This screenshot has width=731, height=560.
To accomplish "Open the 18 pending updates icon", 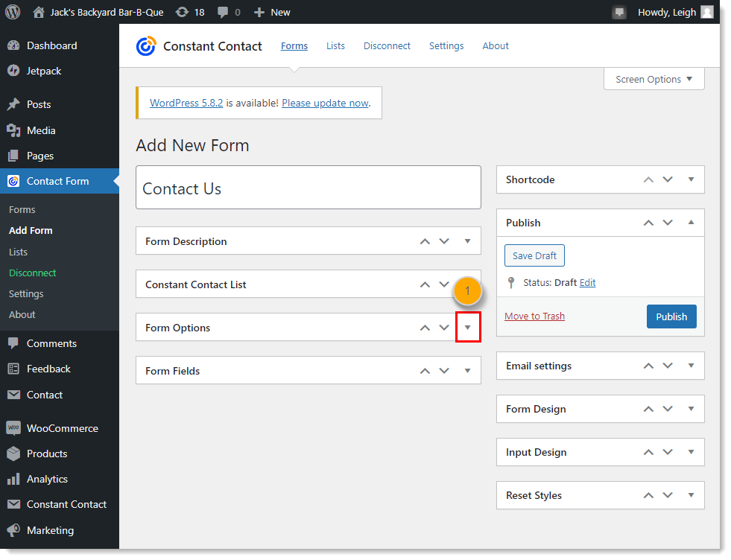I will 182,12.
